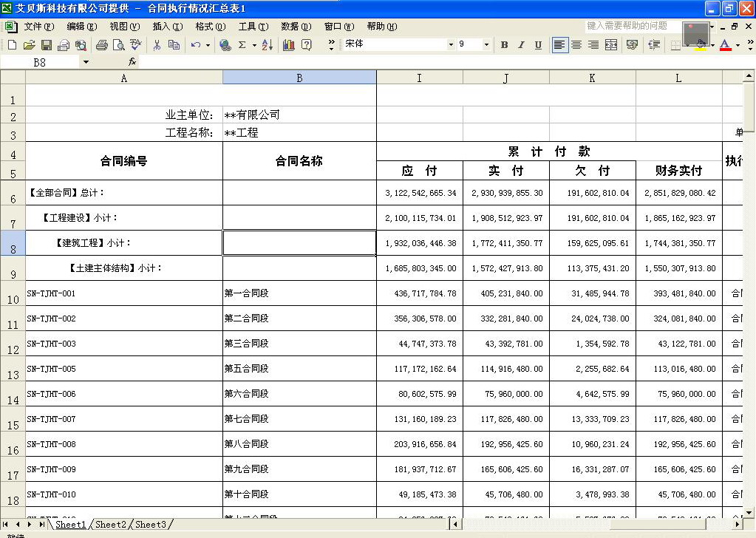The width and height of the screenshot is (756, 538).
Task: Sort ascending with A-Z icon
Action: (267, 45)
